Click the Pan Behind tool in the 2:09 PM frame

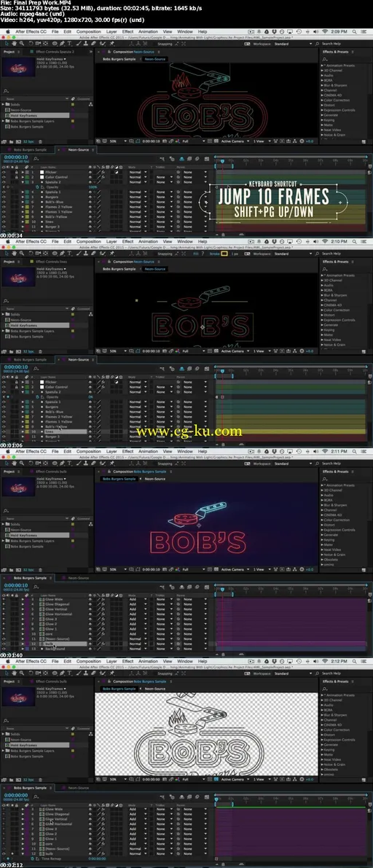[45, 43]
